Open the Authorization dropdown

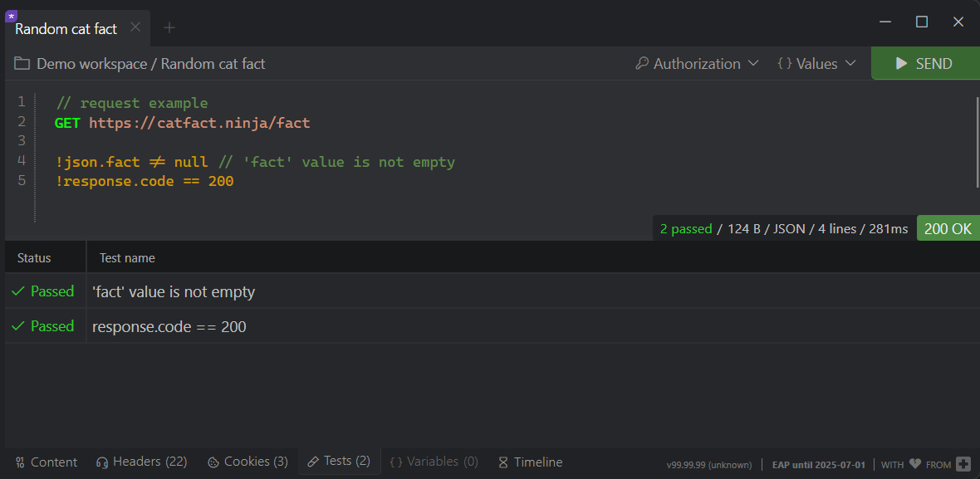[x=697, y=64]
